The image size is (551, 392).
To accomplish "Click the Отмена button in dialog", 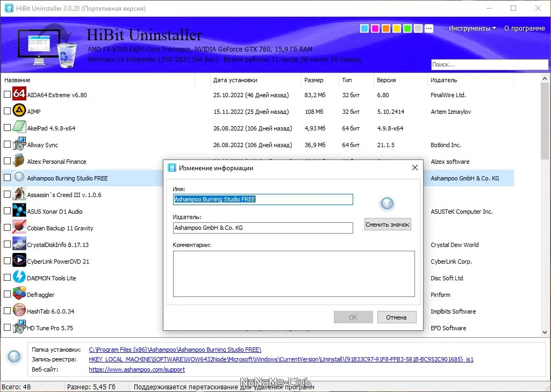I will point(397,317).
